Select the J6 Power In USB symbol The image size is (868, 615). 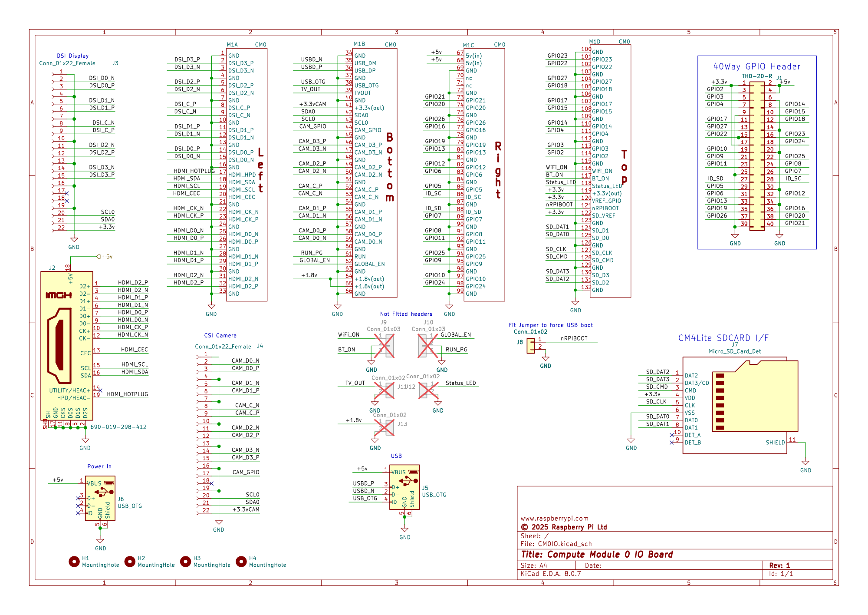100,498
